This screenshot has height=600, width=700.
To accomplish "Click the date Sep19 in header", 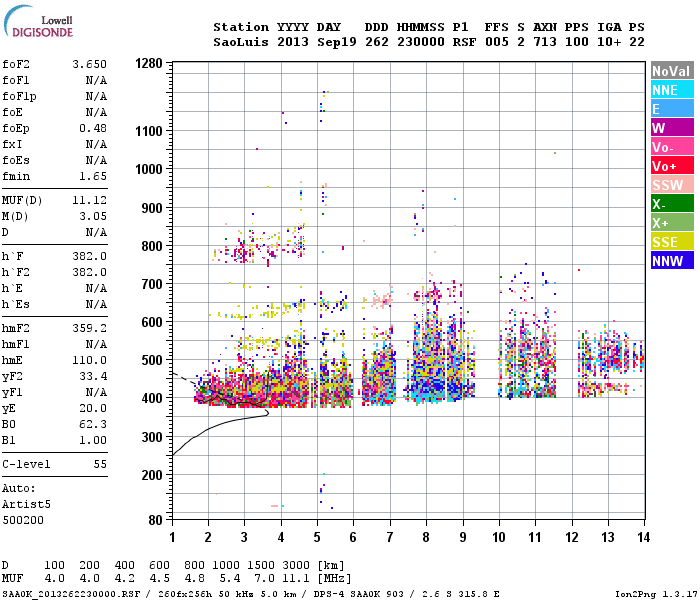I will click(337, 42).
